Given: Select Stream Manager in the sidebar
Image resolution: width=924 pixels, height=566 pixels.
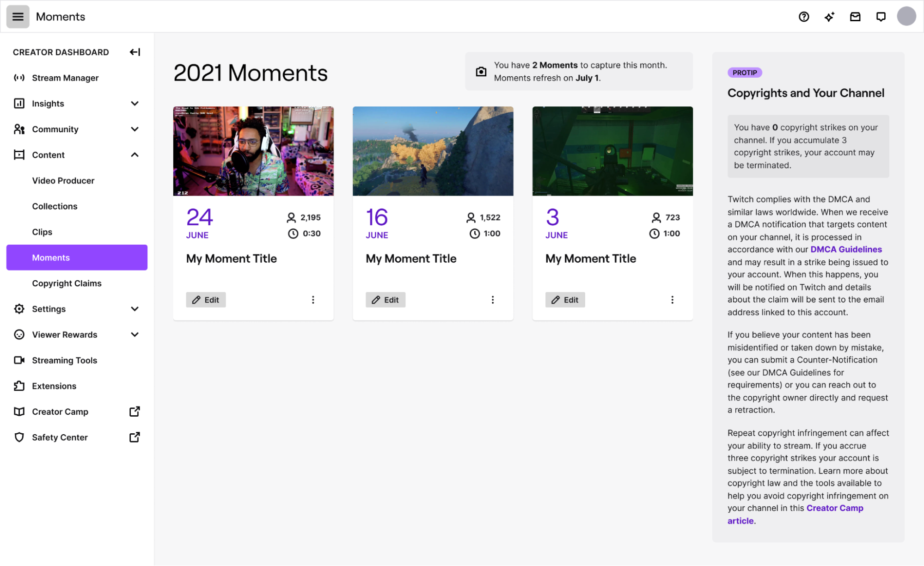Looking at the screenshot, I should click(65, 78).
